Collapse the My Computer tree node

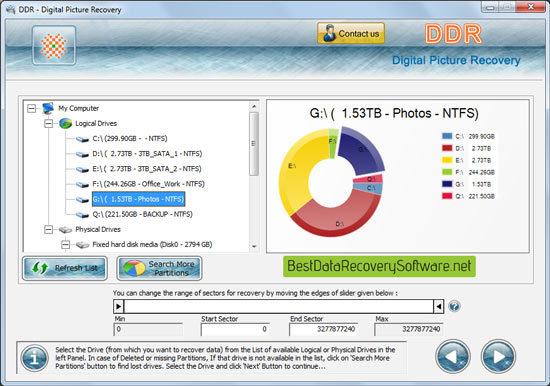click(x=32, y=108)
